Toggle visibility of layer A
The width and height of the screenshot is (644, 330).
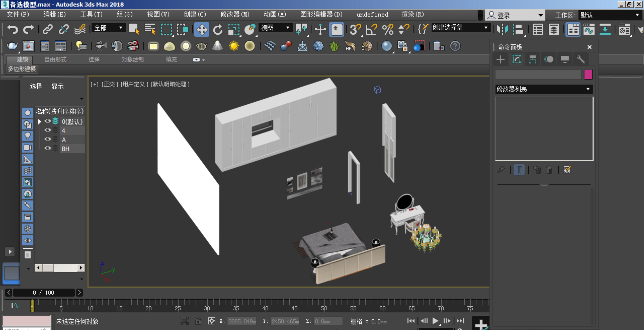(47, 139)
